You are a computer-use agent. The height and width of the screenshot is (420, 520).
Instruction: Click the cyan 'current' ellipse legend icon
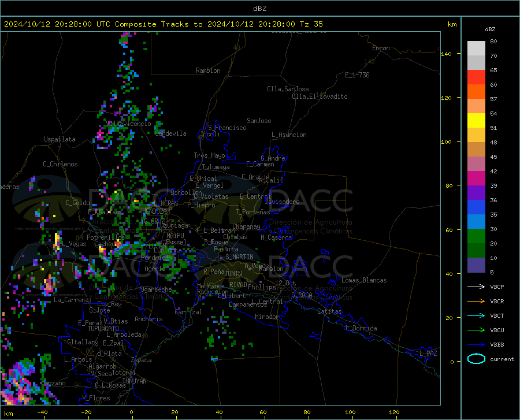click(476, 359)
